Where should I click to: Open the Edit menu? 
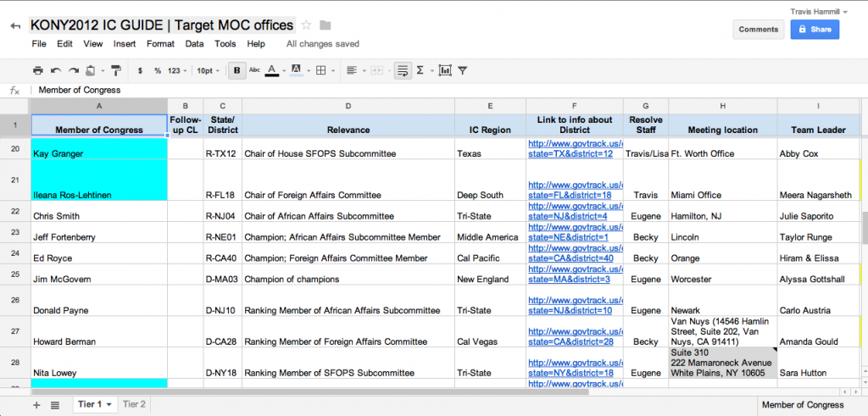pos(64,44)
